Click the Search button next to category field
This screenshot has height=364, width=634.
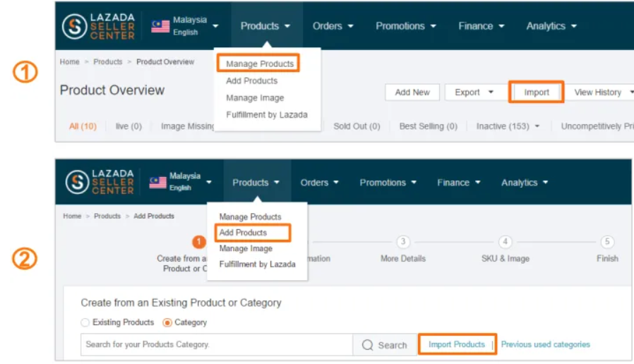pos(385,345)
